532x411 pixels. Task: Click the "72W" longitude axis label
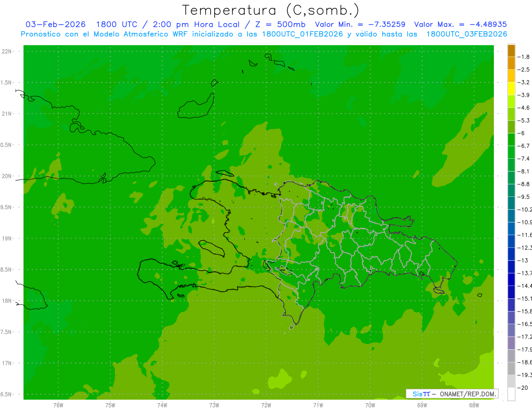click(266, 405)
